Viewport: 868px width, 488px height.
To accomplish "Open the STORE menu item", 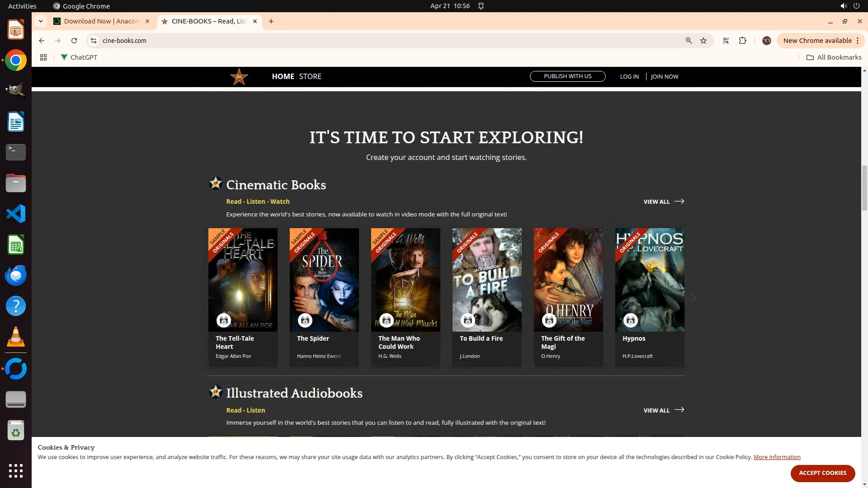I will [310, 76].
